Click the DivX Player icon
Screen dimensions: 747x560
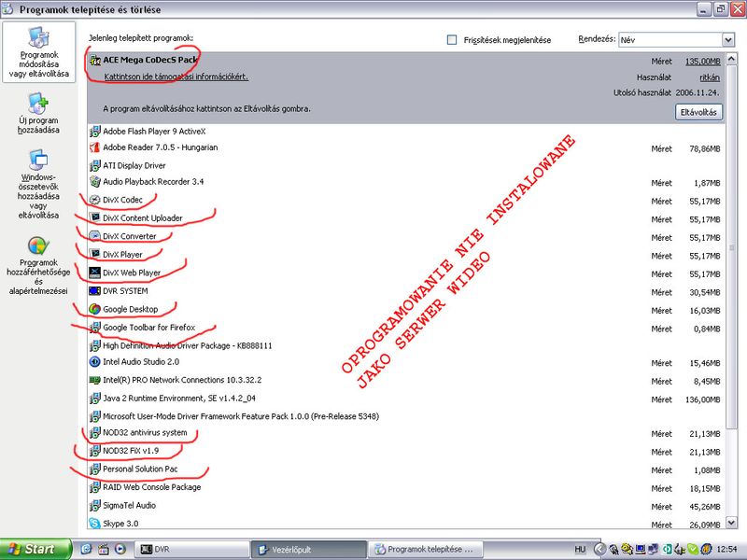(x=95, y=254)
